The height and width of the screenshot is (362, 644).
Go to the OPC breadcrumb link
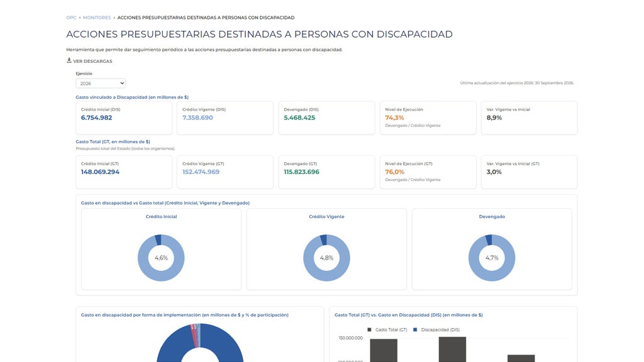(x=71, y=18)
